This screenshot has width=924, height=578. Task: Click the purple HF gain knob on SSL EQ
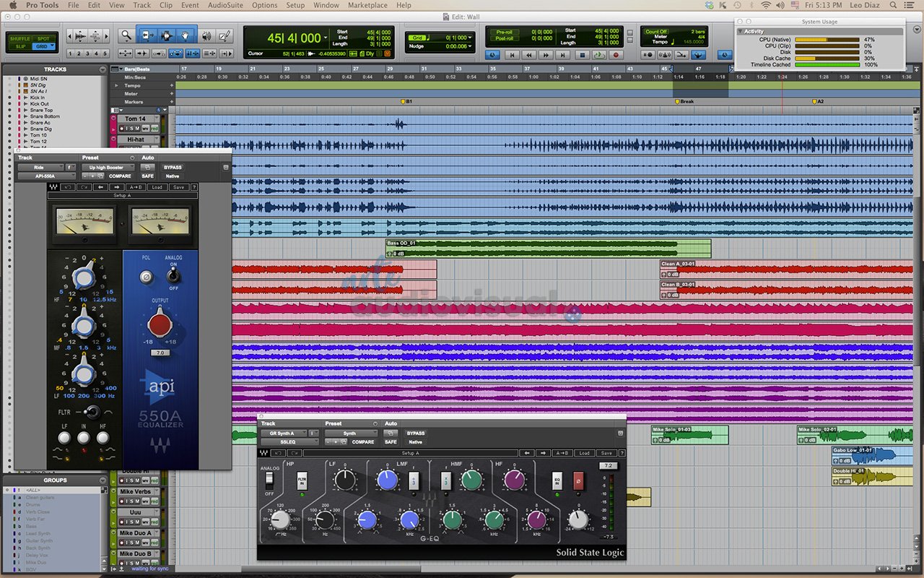515,479
